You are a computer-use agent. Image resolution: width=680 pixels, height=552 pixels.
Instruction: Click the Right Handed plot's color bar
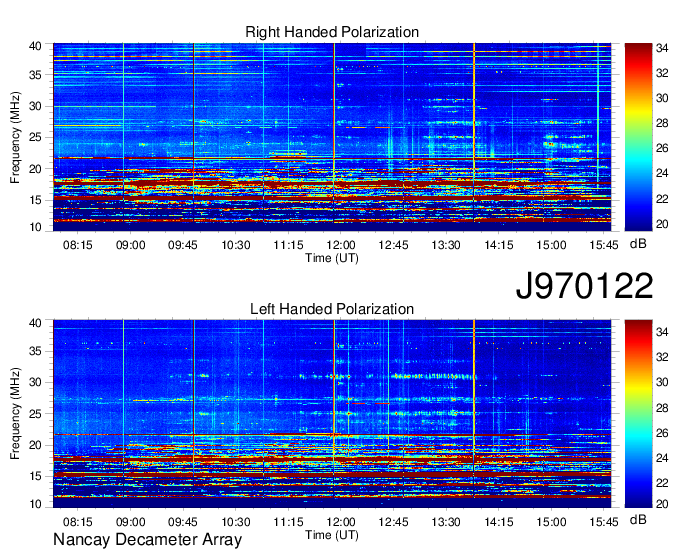638,137
